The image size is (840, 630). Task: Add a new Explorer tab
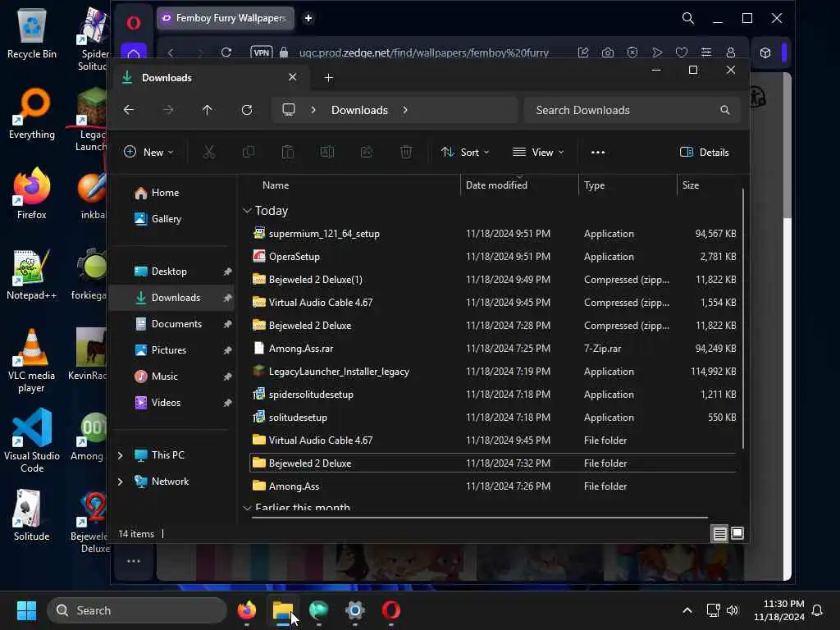[329, 78]
